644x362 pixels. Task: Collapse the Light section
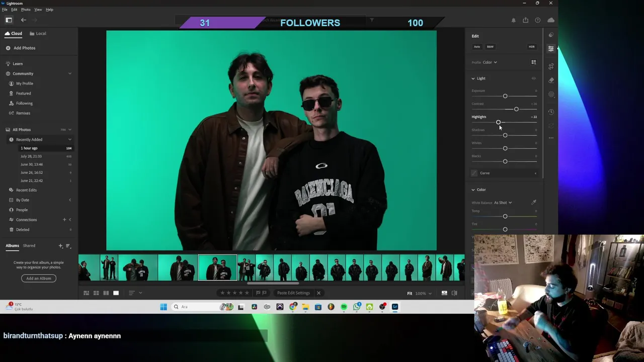[473, 78]
